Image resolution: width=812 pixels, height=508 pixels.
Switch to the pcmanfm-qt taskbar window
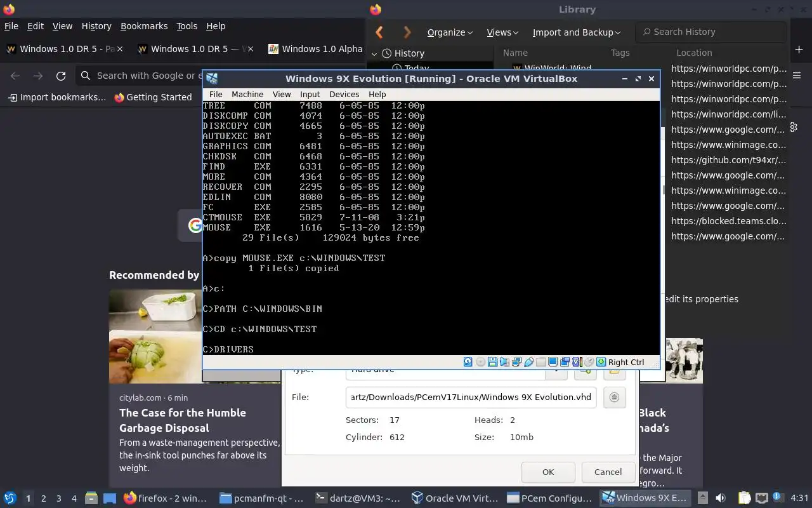[262, 498]
